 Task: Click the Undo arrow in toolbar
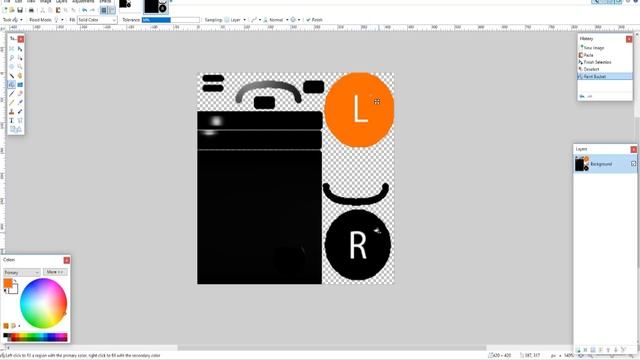(x=84, y=10)
